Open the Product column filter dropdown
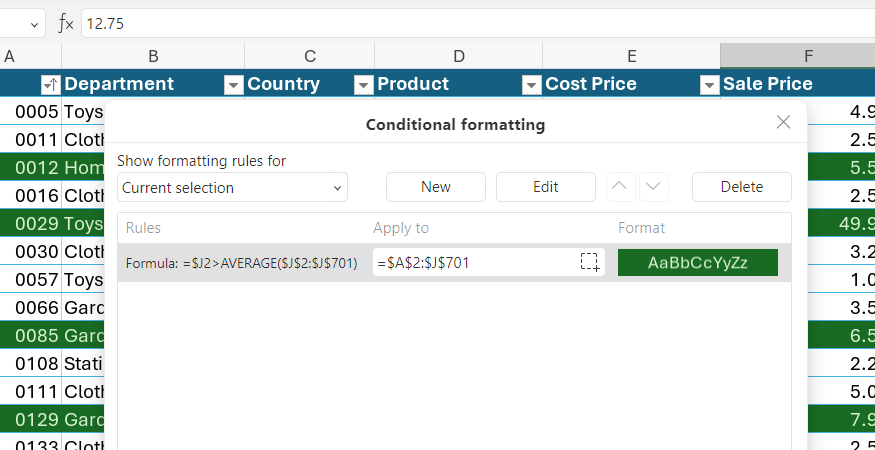 (x=531, y=85)
